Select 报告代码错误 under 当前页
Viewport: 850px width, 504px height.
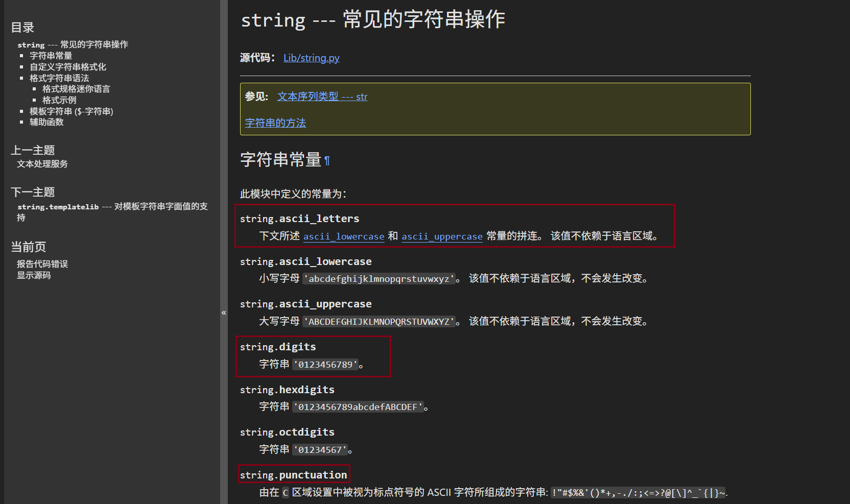point(41,263)
